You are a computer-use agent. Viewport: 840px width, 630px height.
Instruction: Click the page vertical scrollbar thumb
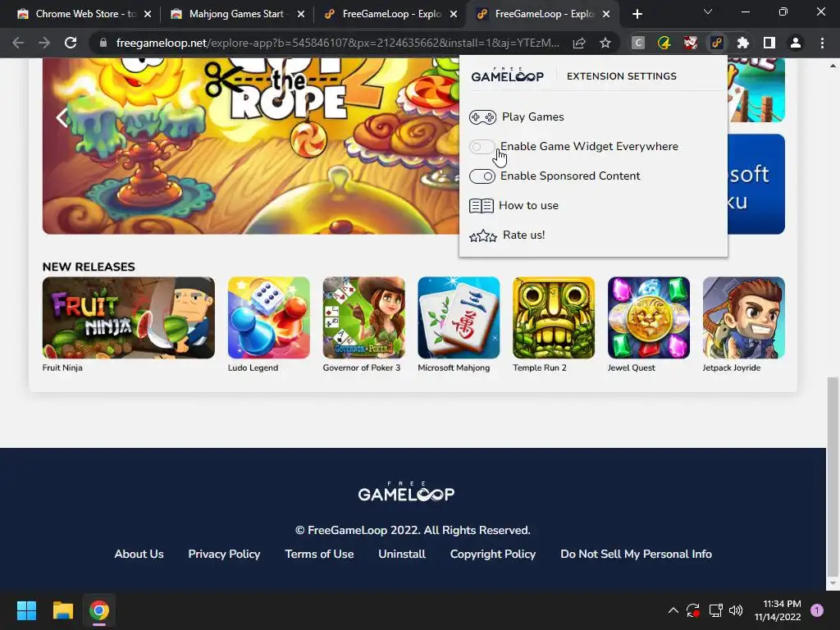(833, 477)
